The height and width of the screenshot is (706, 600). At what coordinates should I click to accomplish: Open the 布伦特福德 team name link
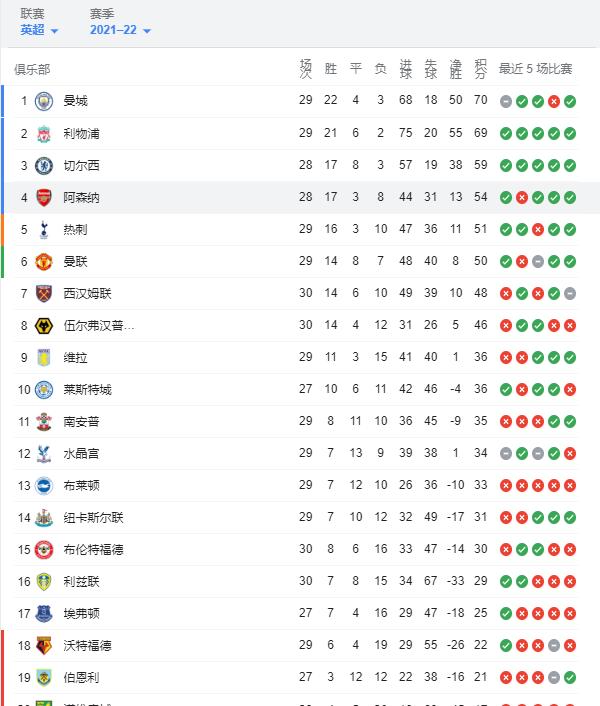(x=93, y=550)
